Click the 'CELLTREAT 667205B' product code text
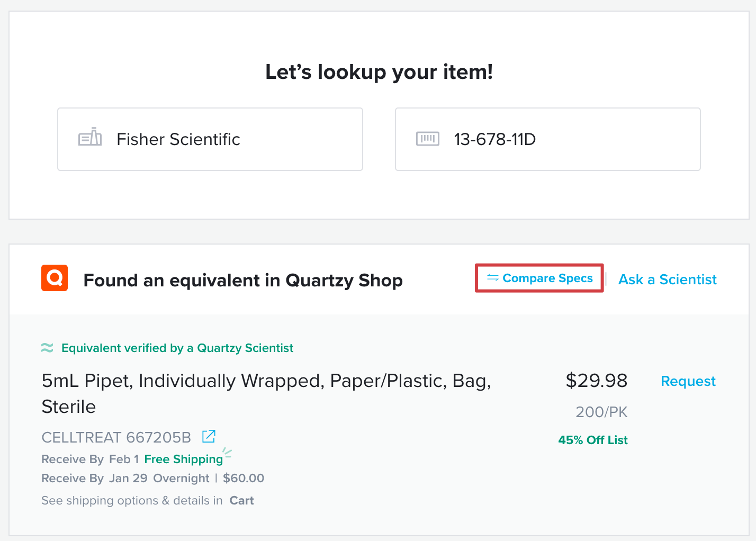The width and height of the screenshot is (756, 541). tap(116, 437)
